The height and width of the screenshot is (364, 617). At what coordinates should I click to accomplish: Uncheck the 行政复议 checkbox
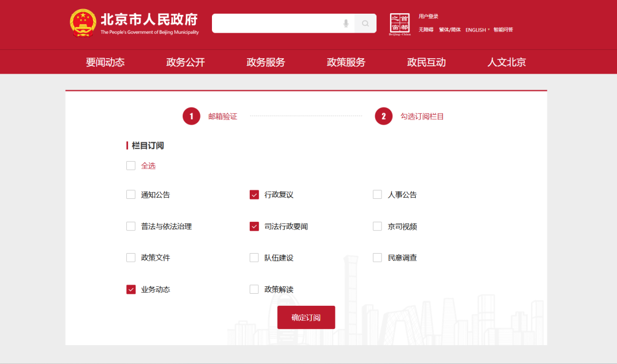254,195
